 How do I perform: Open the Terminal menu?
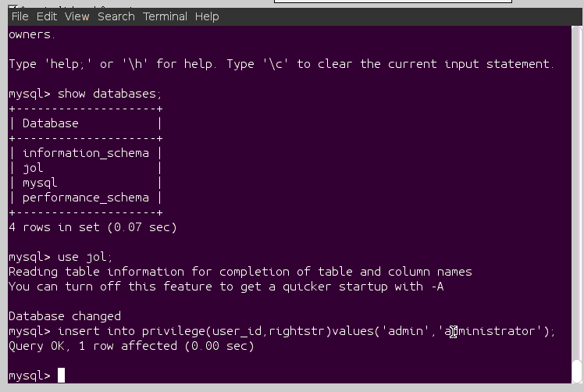click(165, 16)
